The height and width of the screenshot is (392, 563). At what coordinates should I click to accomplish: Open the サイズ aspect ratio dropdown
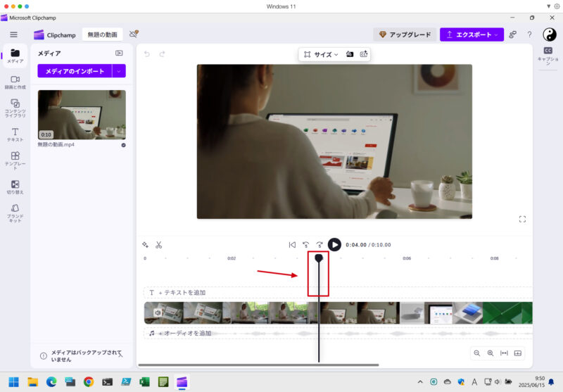321,54
